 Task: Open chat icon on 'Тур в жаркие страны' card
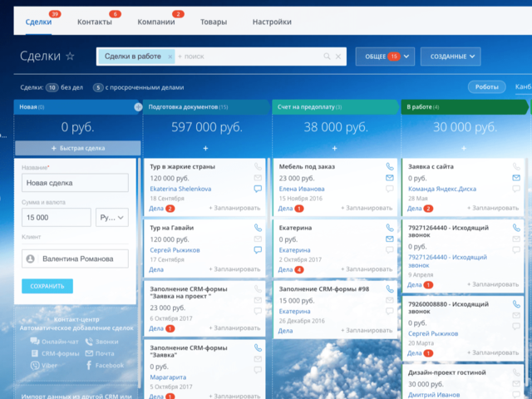click(x=258, y=189)
